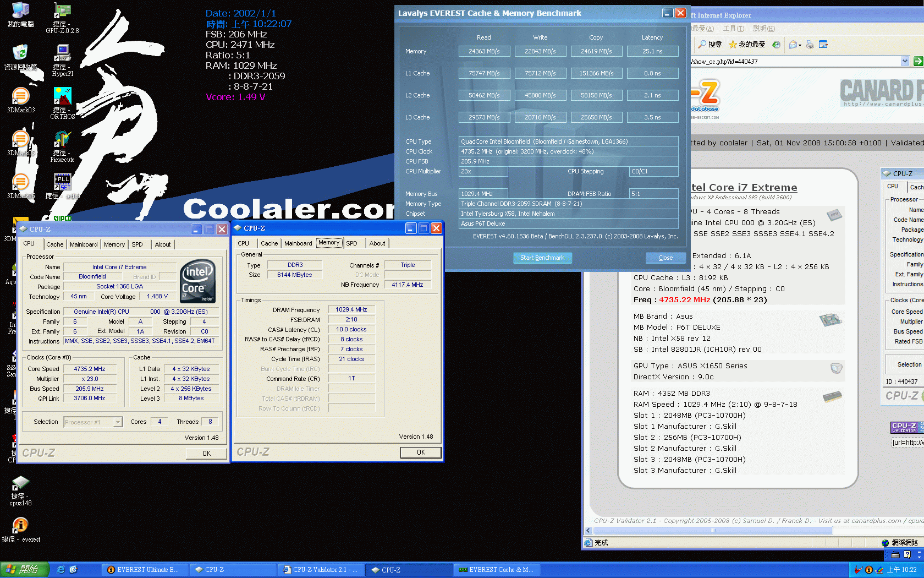
Task: Switch to Mainboard tab in left CPU-Z window
Action: pos(84,244)
